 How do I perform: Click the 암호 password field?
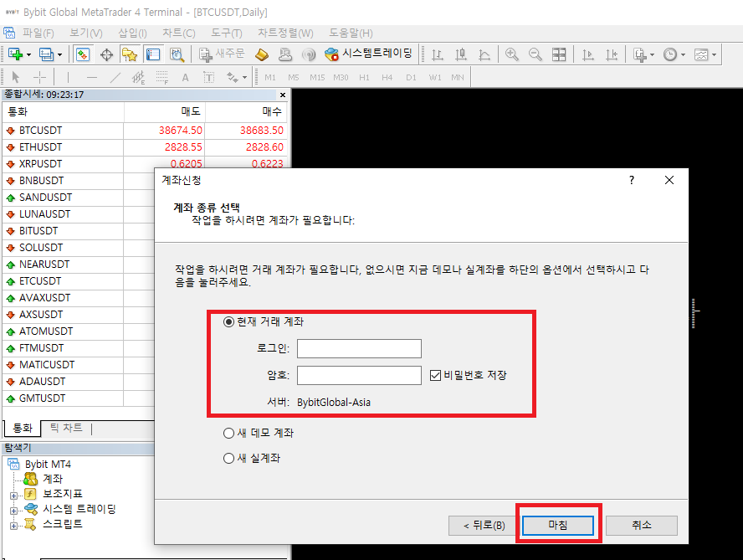359,376
